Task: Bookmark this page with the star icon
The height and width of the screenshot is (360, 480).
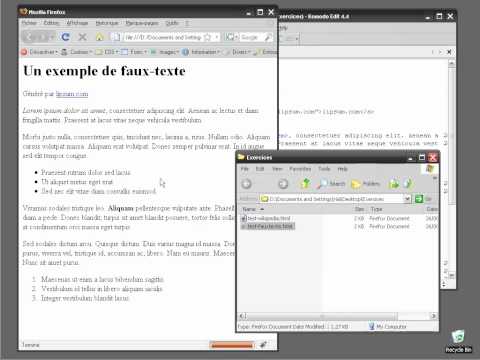Action: 208,37
